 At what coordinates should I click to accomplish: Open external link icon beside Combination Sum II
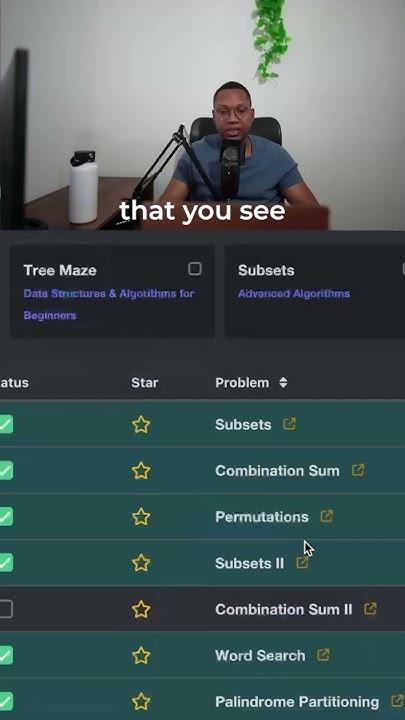click(x=371, y=609)
